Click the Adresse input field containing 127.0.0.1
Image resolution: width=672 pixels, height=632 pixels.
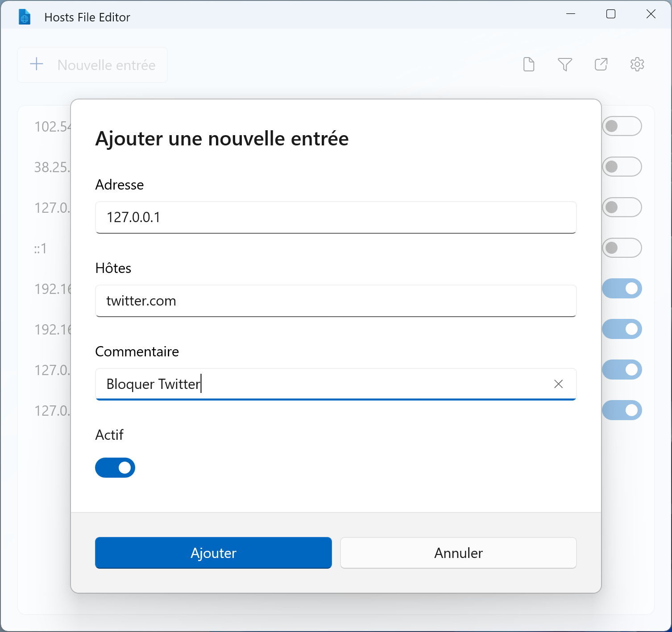[x=336, y=217]
